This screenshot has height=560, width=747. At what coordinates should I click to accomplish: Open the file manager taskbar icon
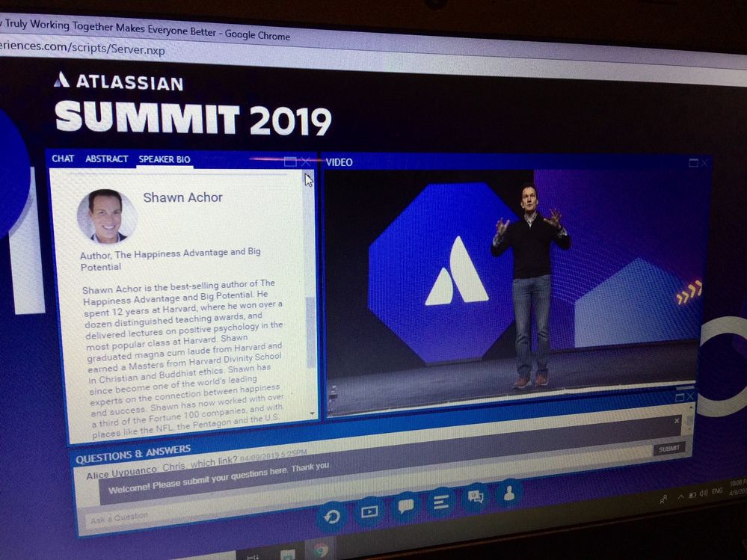coord(288,555)
